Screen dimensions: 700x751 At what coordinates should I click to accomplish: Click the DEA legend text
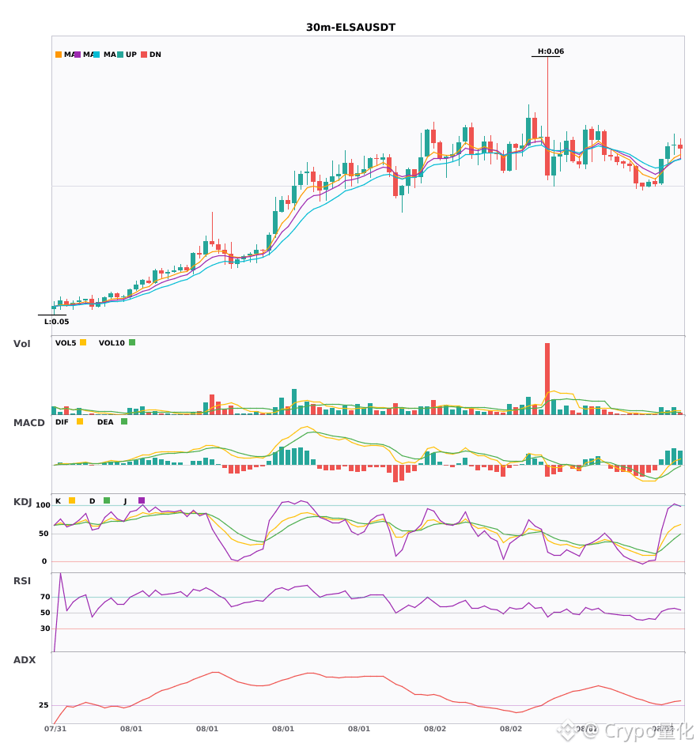point(105,422)
